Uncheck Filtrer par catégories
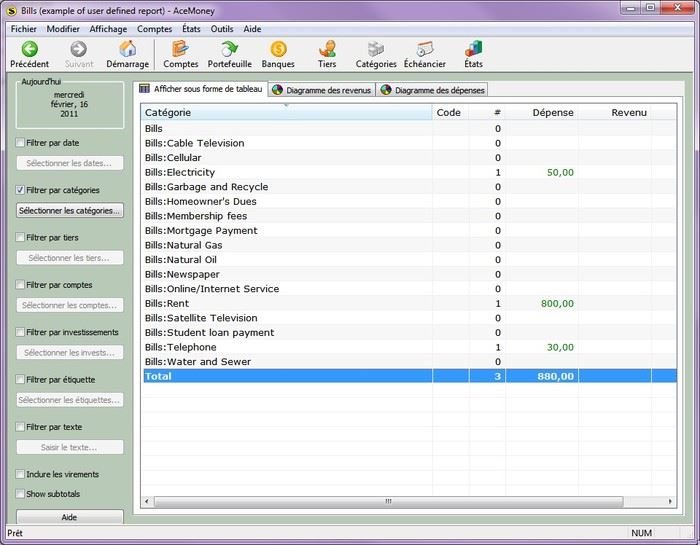 (x=20, y=190)
